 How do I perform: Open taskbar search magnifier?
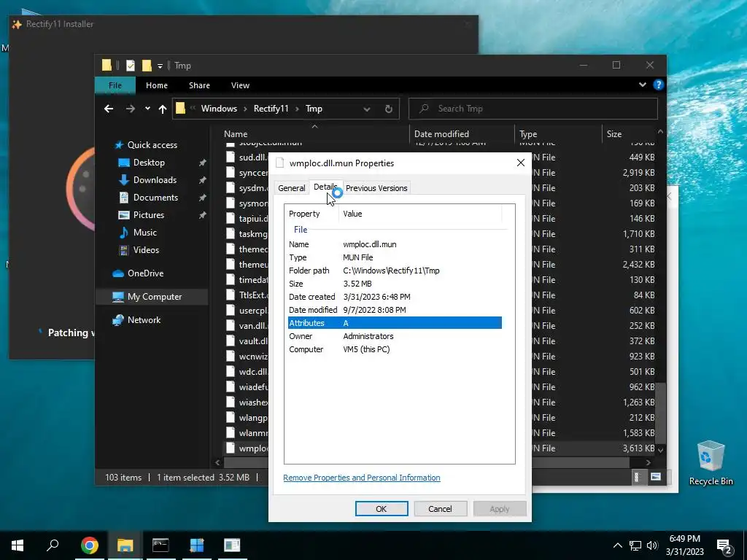(53, 545)
